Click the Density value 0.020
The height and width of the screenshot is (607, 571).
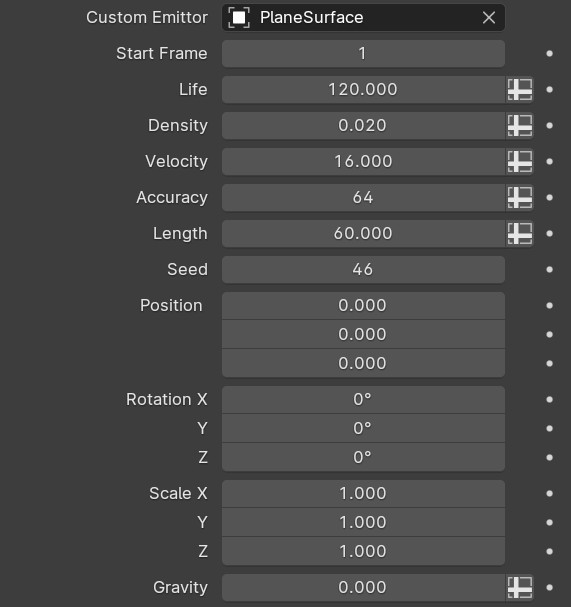[x=363, y=125]
